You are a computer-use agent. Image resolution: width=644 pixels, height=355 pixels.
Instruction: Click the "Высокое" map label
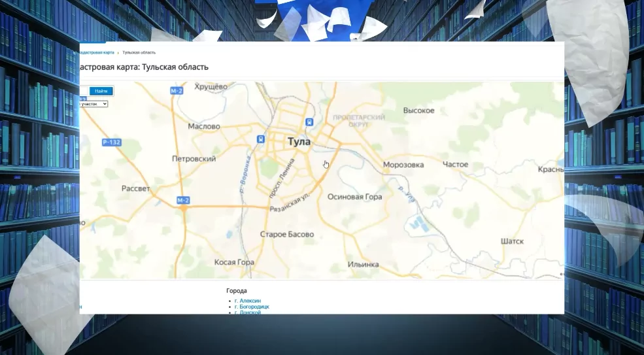(x=418, y=110)
